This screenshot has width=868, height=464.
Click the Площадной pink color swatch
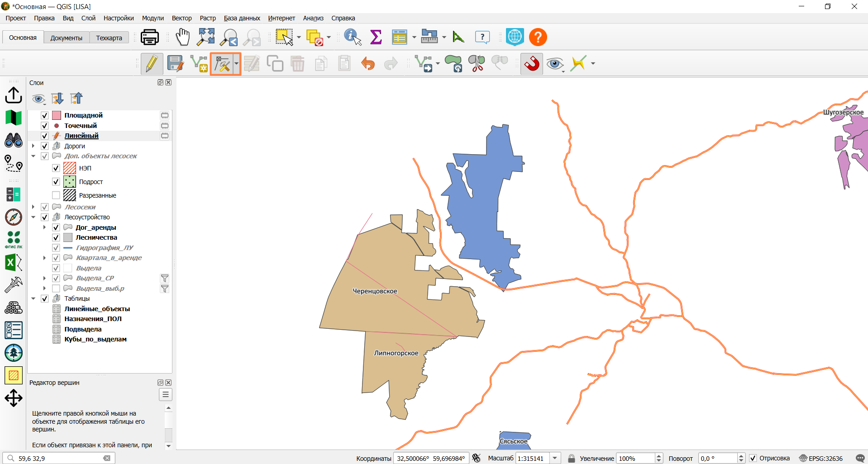coord(57,115)
